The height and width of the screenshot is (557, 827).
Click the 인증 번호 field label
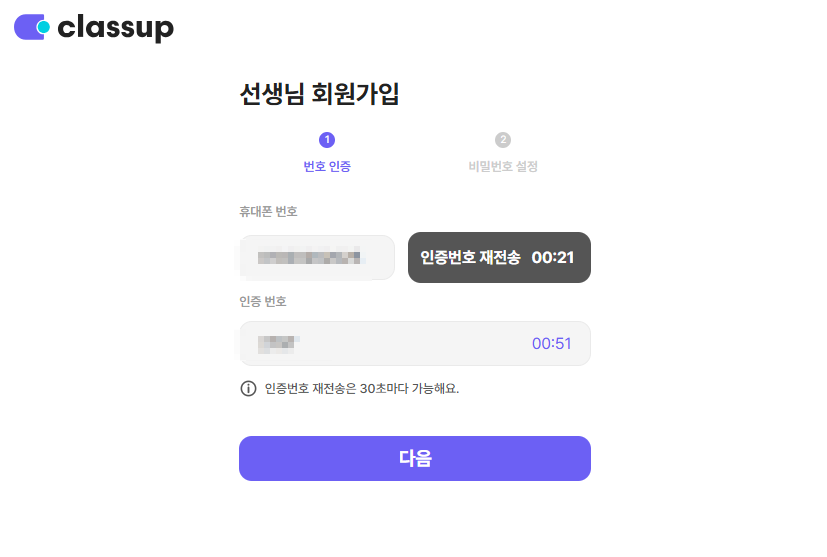tap(263, 301)
